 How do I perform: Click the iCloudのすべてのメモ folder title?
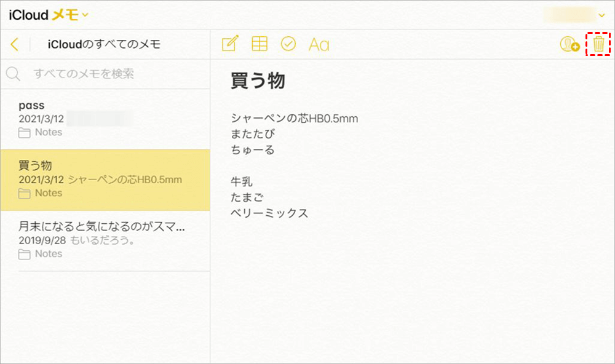[x=104, y=44]
